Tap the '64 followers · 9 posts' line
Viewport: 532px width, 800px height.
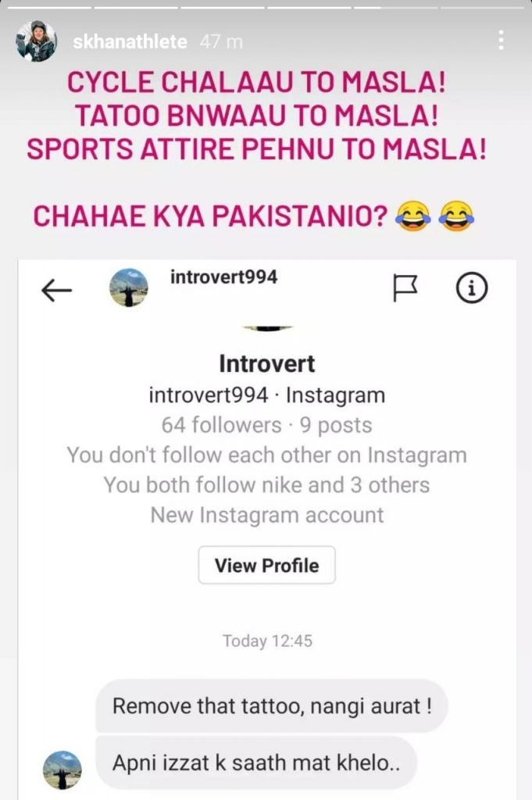(x=266, y=425)
